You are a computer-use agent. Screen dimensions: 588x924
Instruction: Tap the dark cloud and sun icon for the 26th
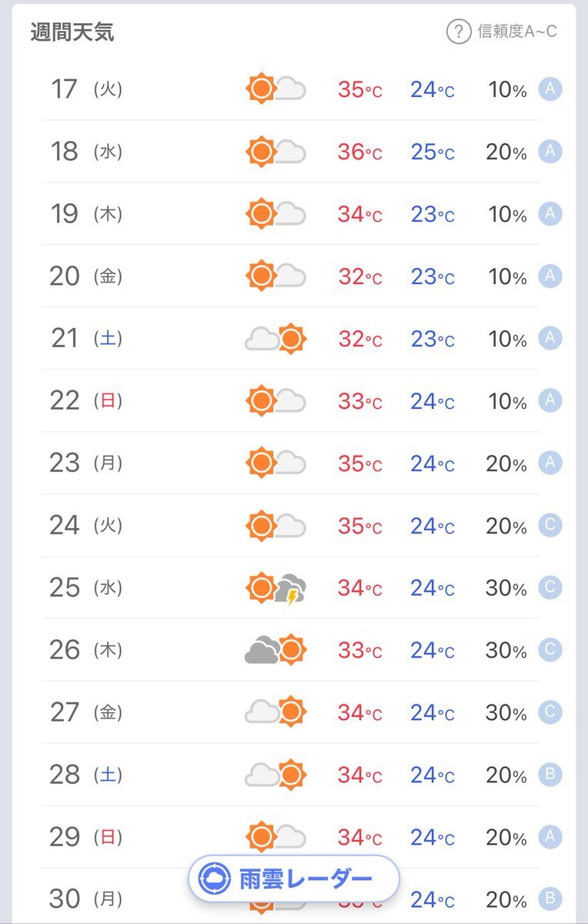(x=276, y=651)
